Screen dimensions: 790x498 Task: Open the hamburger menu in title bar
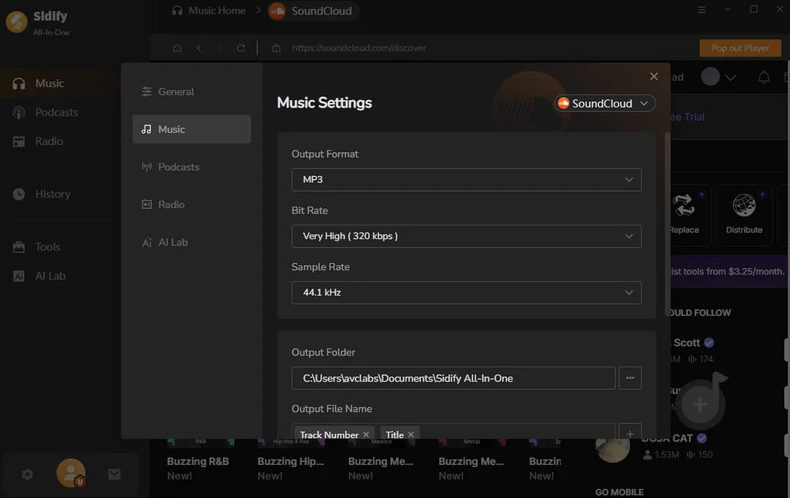point(701,10)
